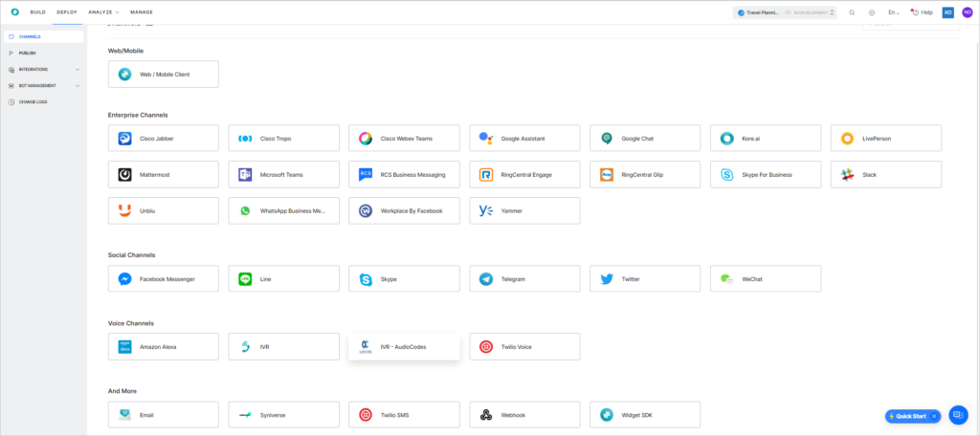Open the Help link in header

coord(922,12)
